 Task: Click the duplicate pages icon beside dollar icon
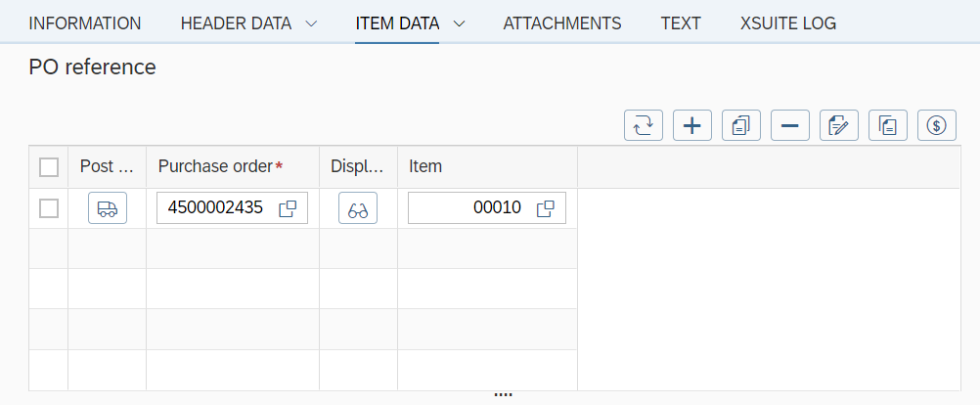(888, 125)
